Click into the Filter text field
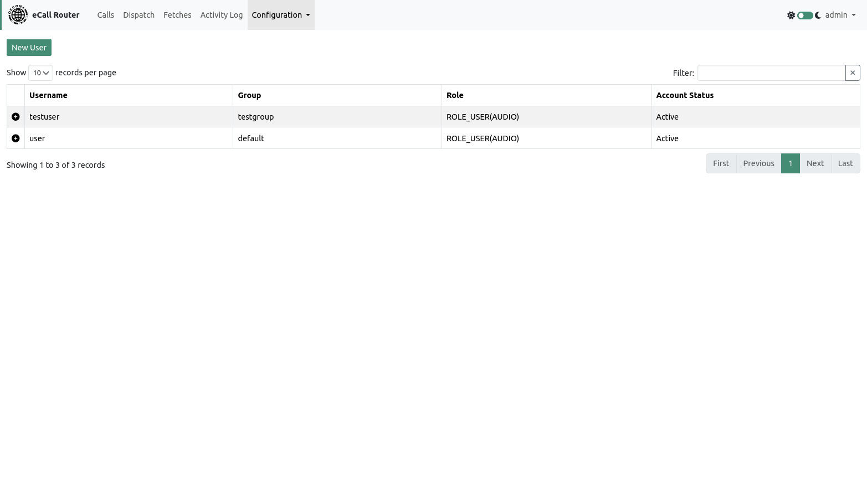Image resolution: width=867 pixels, height=504 pixels. pyautogui.click(x=771, y=73)
